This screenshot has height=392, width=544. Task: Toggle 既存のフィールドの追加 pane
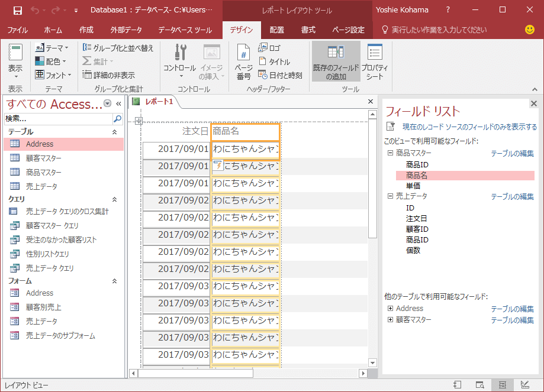(336, 61)
